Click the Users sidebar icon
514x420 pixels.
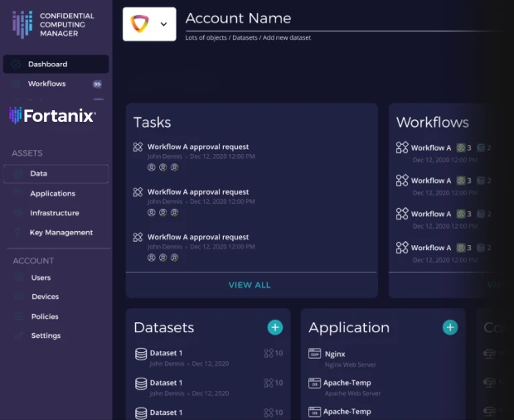[19, 278]
